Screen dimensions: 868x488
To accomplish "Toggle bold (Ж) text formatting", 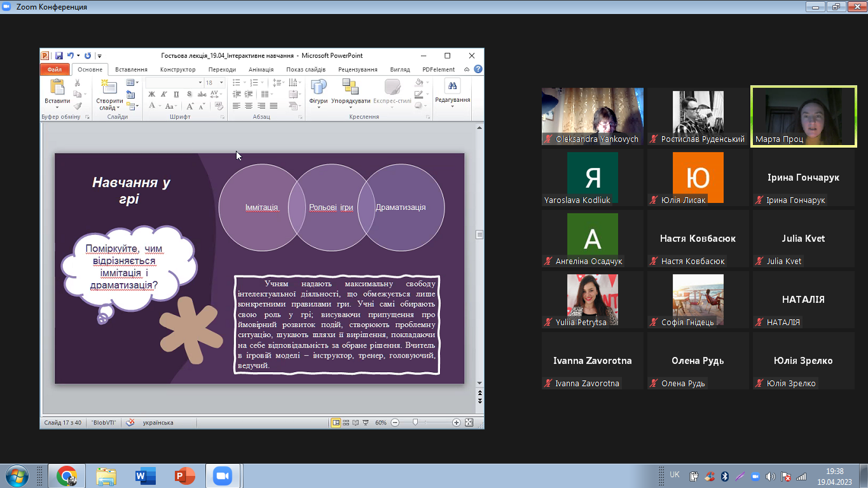I will tap(152, 94).
